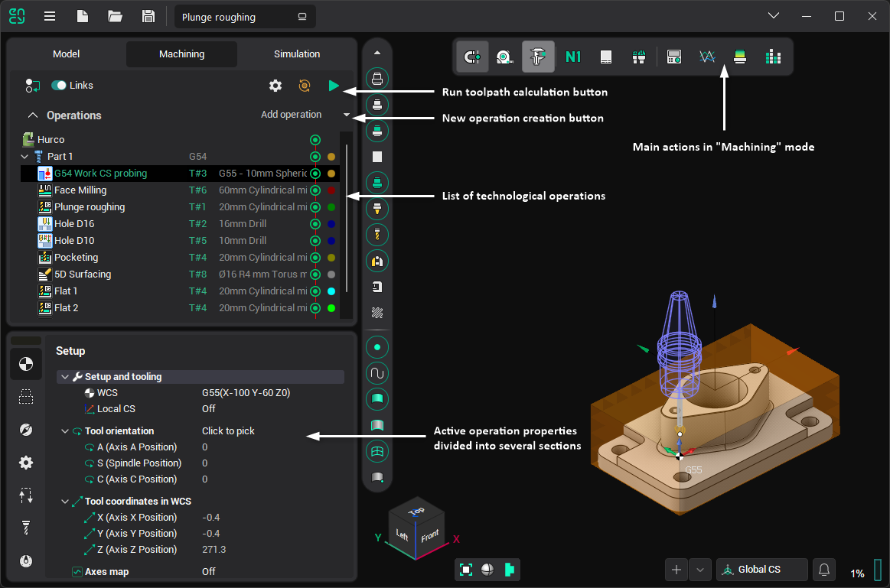Collapse the Part 1 tree node
The image size is (890, 588).
(x=25, y=157)
